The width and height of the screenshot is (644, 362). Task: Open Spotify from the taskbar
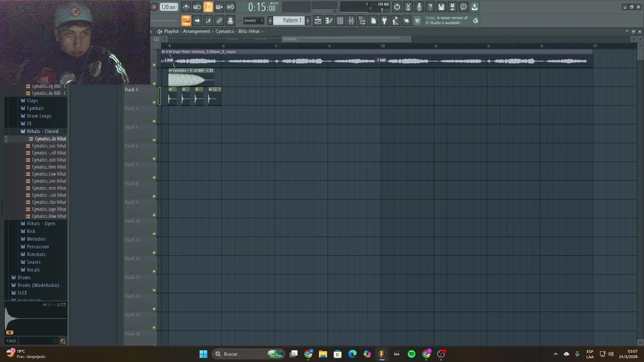click(x=412, y=354)
